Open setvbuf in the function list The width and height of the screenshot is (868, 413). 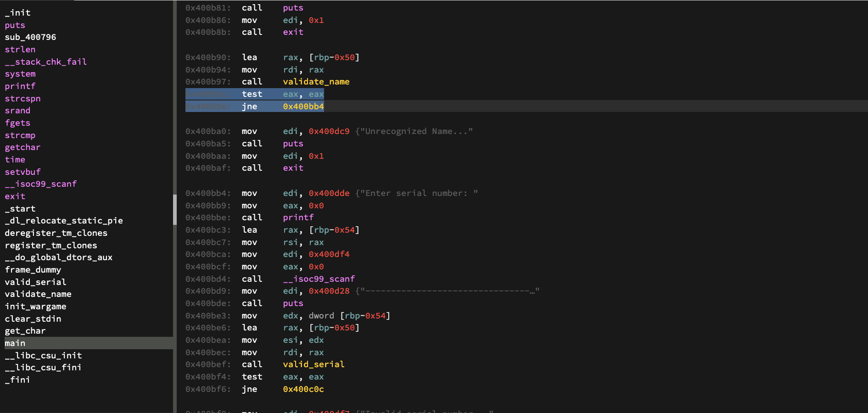22,172
